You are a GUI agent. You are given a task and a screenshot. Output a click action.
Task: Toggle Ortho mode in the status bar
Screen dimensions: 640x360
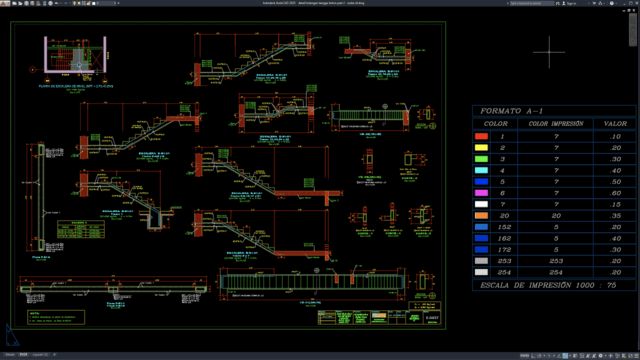point(533,356)
